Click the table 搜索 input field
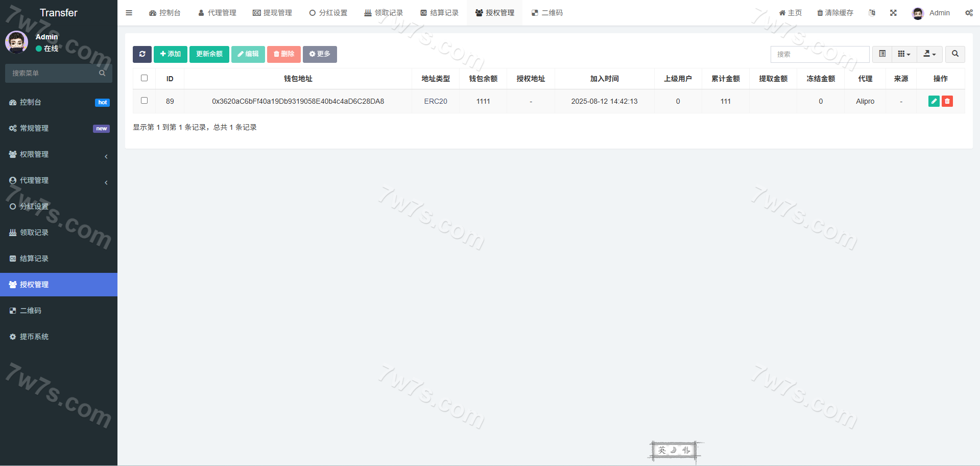Screen dimensions: 980x466 click(x=819, y=54)
